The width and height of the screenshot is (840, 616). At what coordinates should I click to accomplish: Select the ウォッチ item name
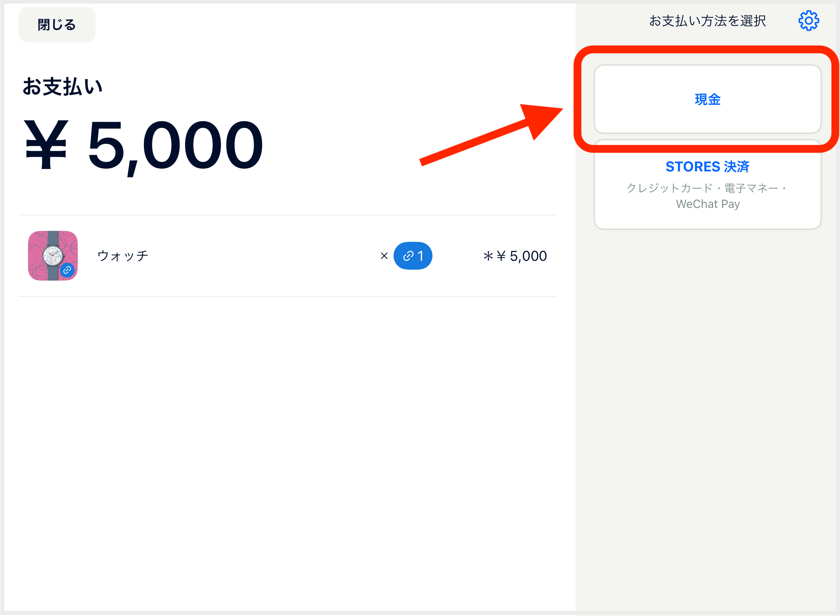tap(123, 256)
